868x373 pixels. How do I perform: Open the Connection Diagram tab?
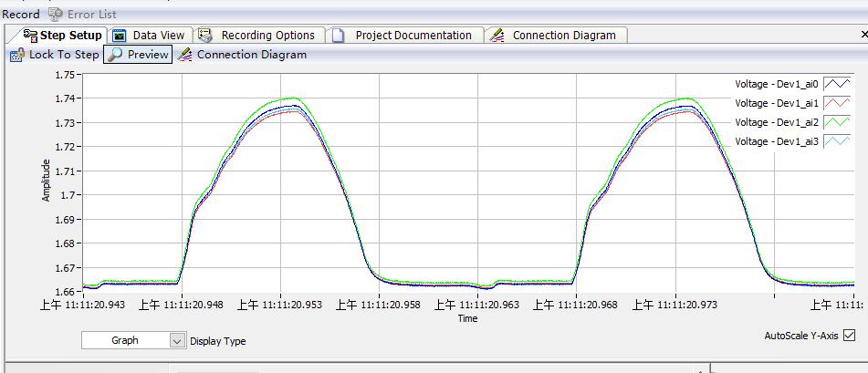tap(556, 36)
